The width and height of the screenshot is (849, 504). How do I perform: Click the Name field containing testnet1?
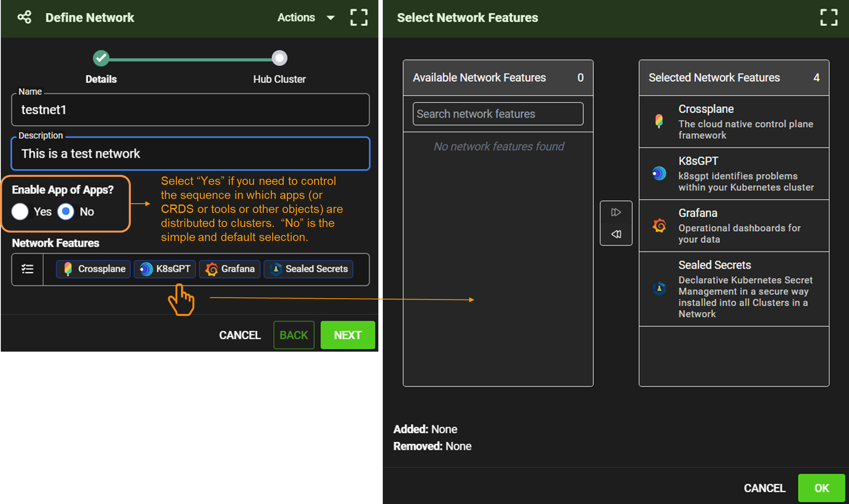(190, 110)
